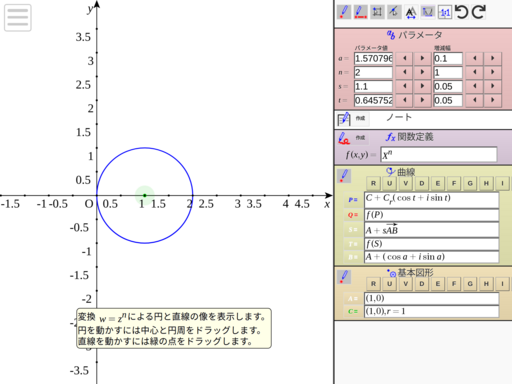The width and height of the screenshot is (512, 384).
Task: Select the R tab in 曲線 panel
Action: point(373,183)
